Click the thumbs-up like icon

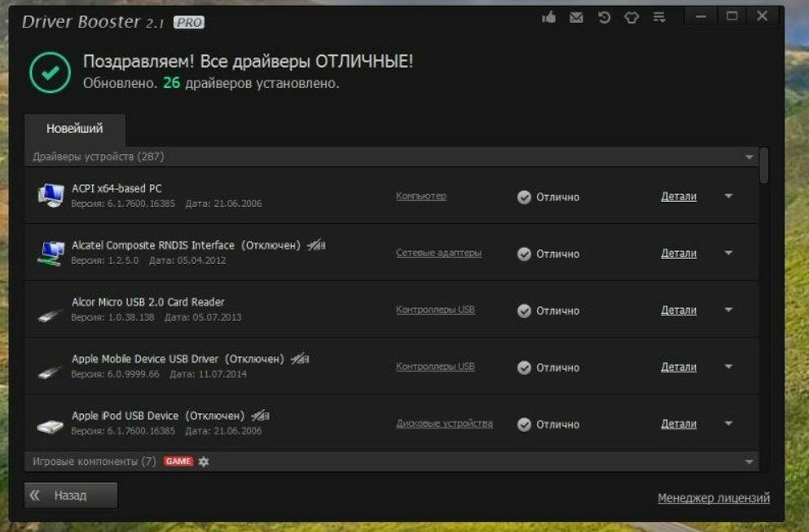point(549,18)
